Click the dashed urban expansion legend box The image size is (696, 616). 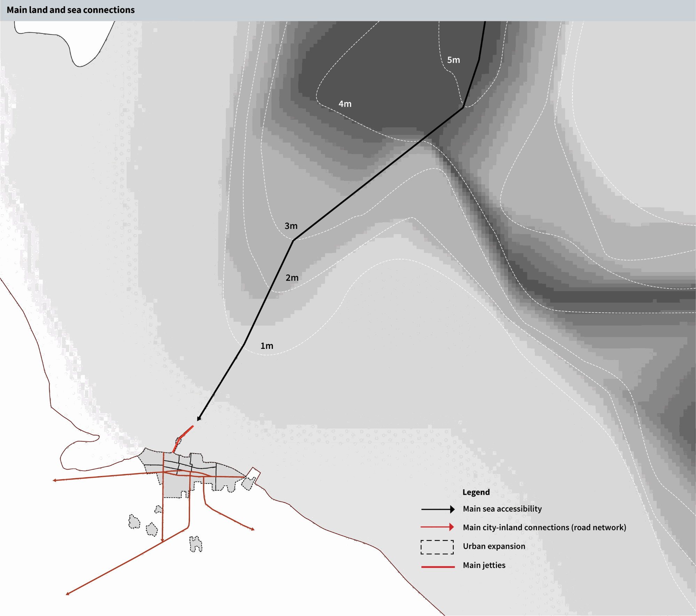click(437, 547)
